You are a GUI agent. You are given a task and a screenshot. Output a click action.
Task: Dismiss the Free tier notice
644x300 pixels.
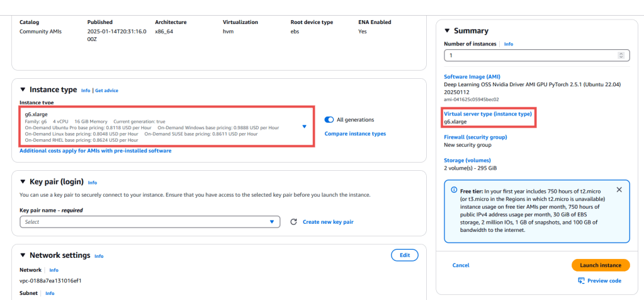[x=619, y=190]
